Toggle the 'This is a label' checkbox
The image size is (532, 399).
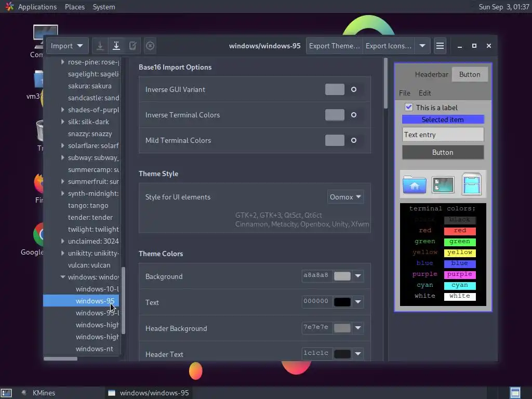(409, 108)
